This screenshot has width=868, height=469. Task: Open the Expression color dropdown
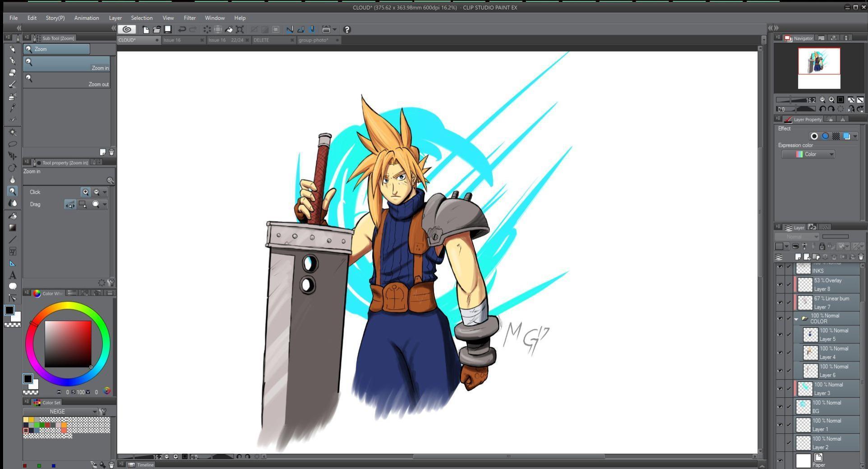tap(808, 154)
